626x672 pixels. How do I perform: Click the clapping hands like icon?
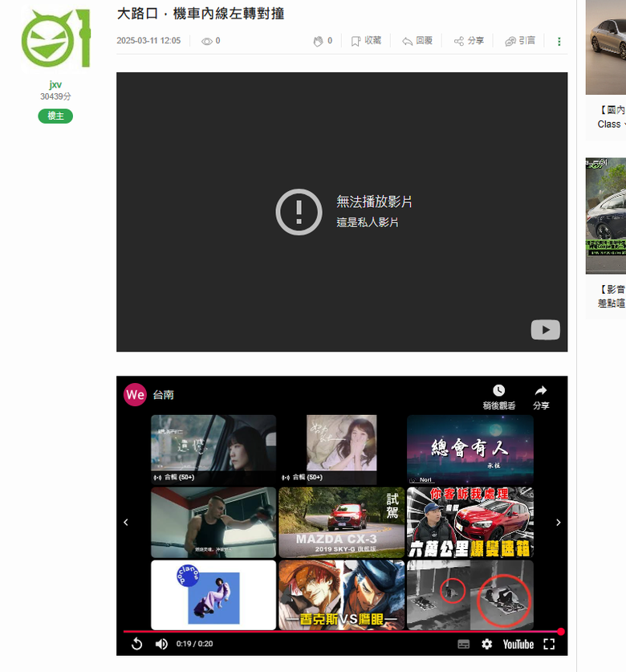tap(318, 41)
